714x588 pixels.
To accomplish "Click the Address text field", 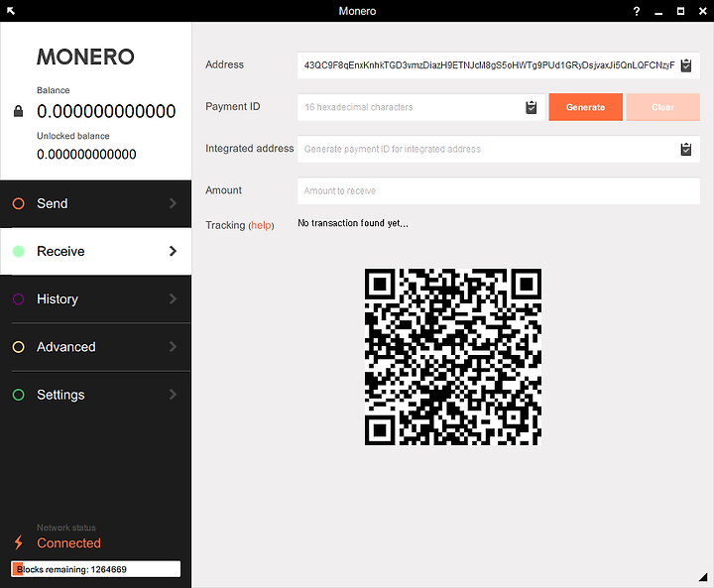I will 499,65.
